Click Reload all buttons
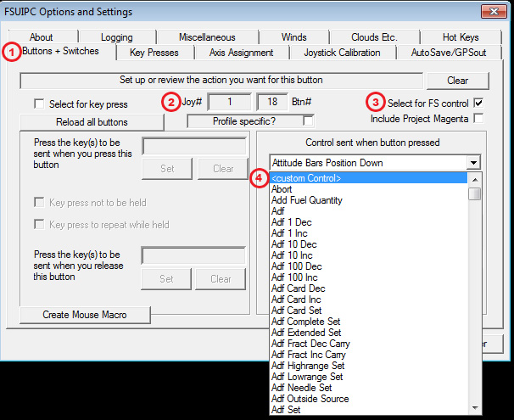This screenshot has height=420, width=514. click(x=92, y=122)
